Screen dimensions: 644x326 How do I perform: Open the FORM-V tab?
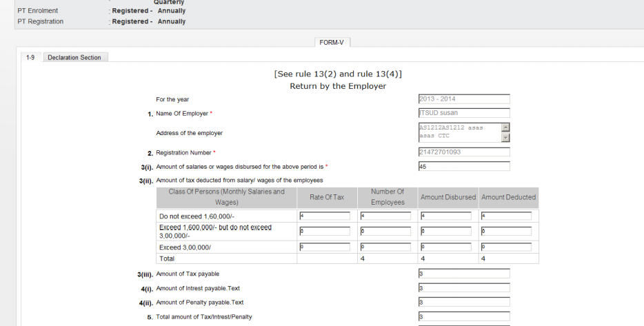point(332,42)
